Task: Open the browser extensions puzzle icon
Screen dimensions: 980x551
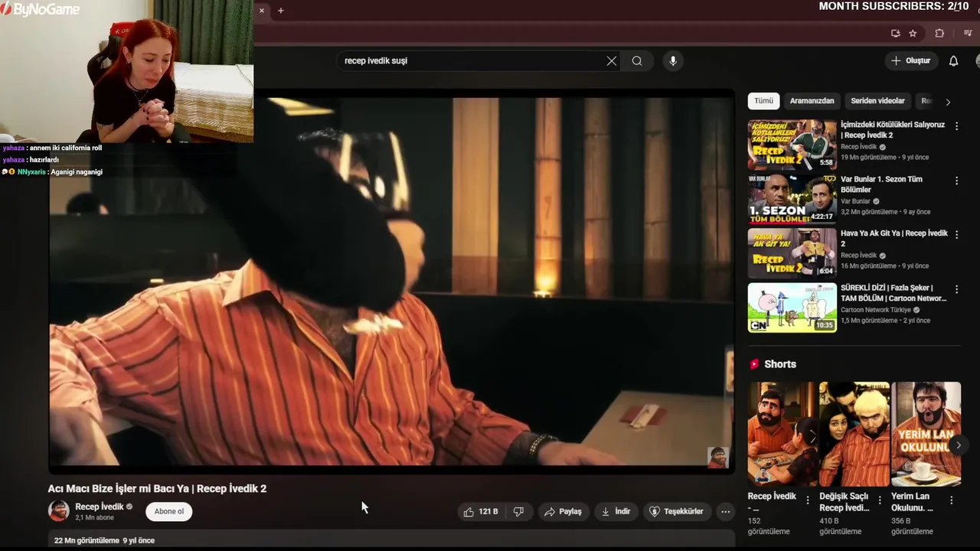Action: 939,33
